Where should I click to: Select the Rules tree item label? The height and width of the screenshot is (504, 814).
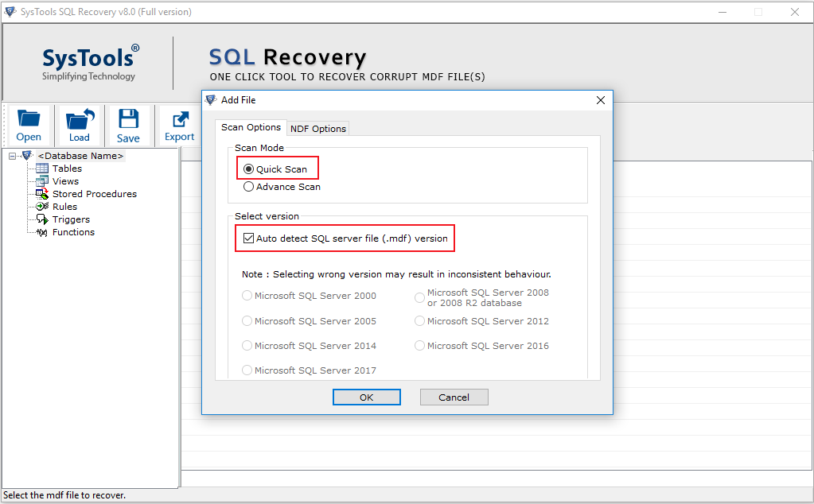tap(64, 207)
